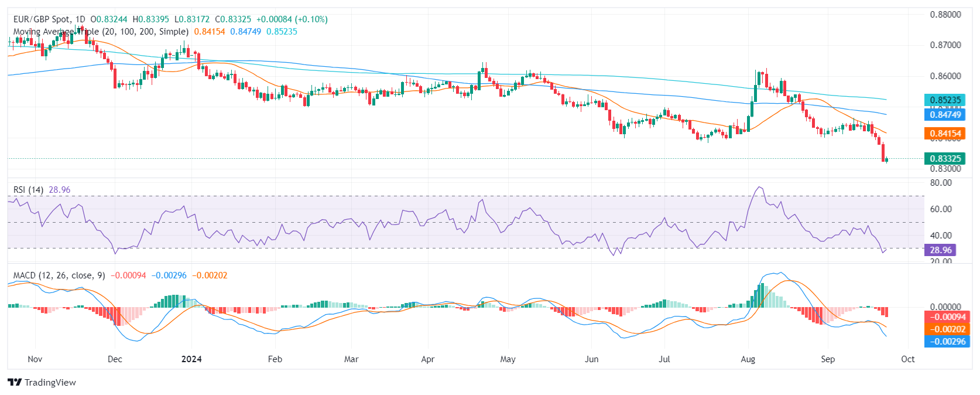The height and width of the screenshot is (395, 980).
Task: Click the Oct label on the time axis
Action: [x=908, y=359]
